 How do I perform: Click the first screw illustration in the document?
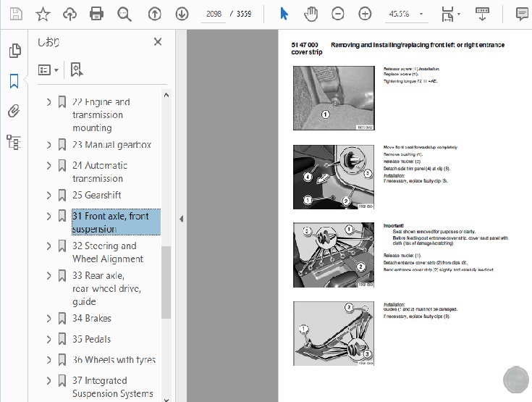pos(334,98)
